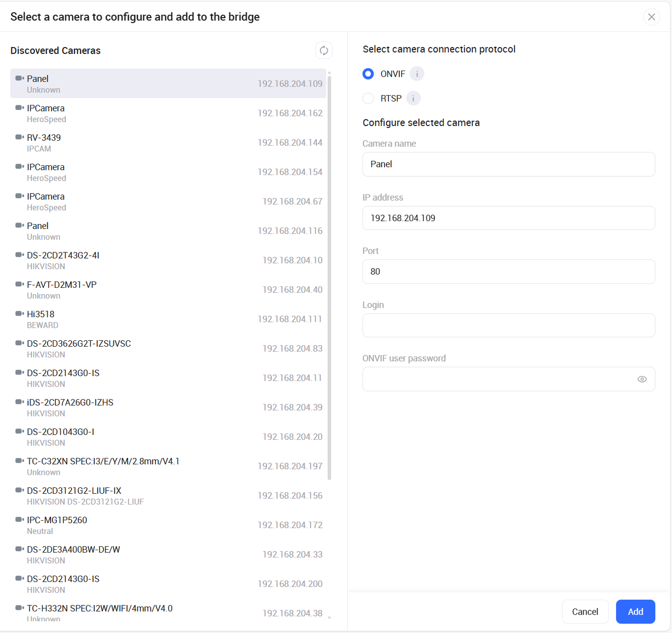Image resolution: width=672 pixels, height=633 pixels.
Task: Click camera icon next to RV-3439
Action: pyautogui.click(x=20, y=137)
